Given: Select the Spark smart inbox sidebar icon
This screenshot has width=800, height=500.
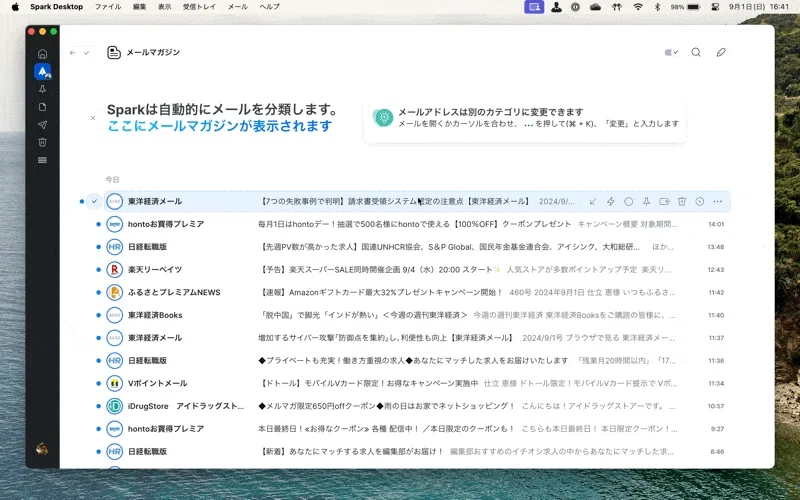Looking at the screenshot, I should 42,71.
